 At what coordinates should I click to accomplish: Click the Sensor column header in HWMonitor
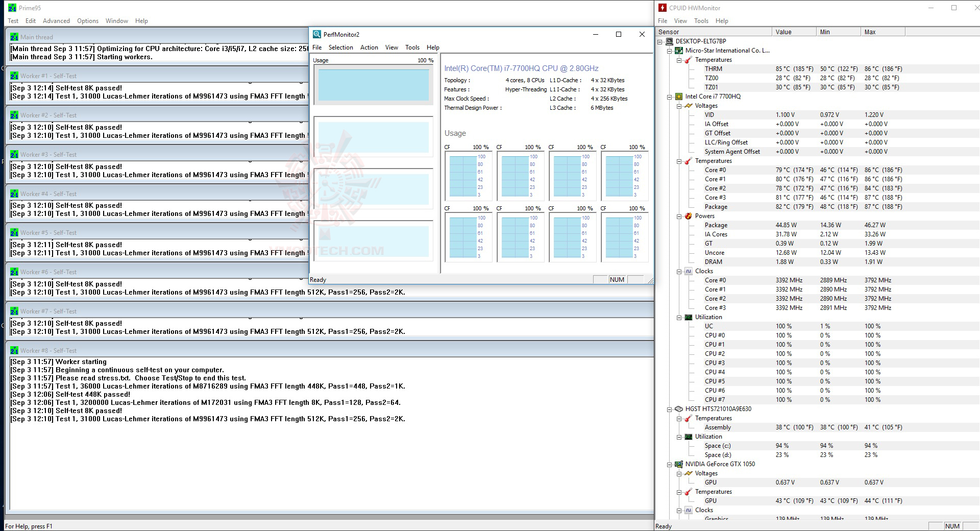(x=714, y=32)
